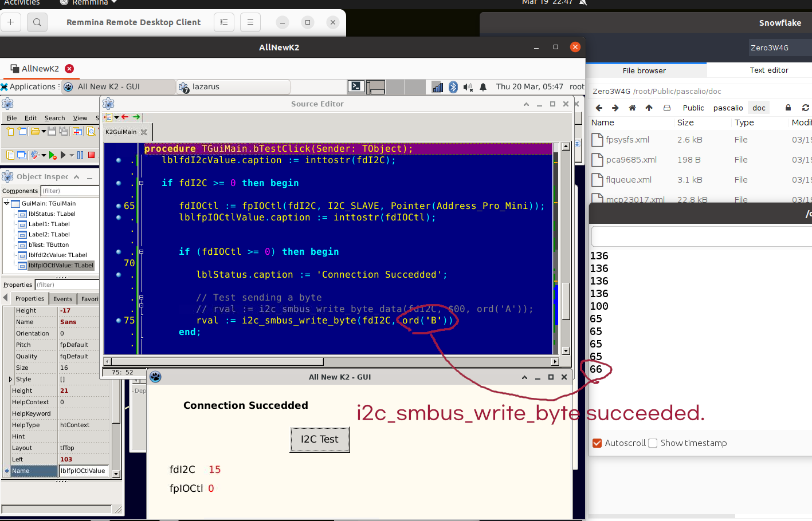The image size is (812, 521).
Task: Enable the Show timestamp checkbox
Action: [653, 443]
